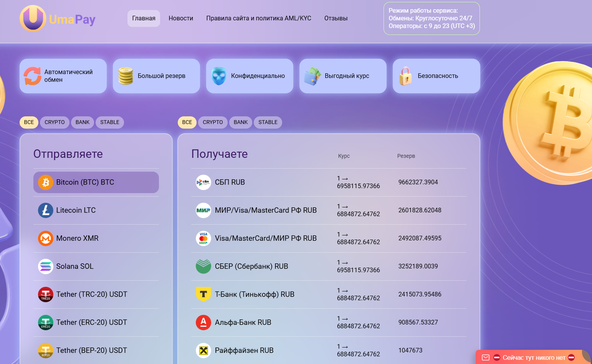Open the 'Сейчас тут никого нет' chat widget
592x364 pixels.
534,357
